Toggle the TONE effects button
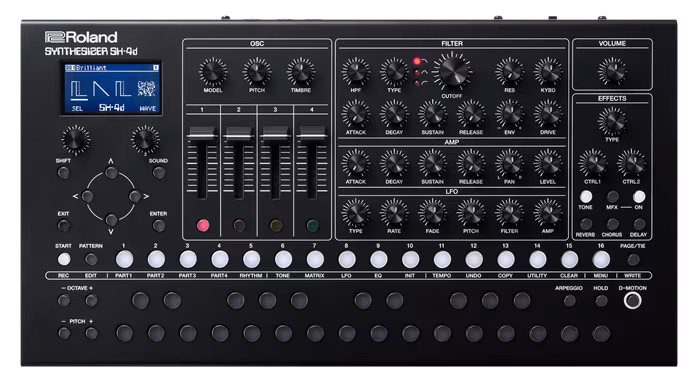Viewport: 698px width, 384px height. pos(586,197)
